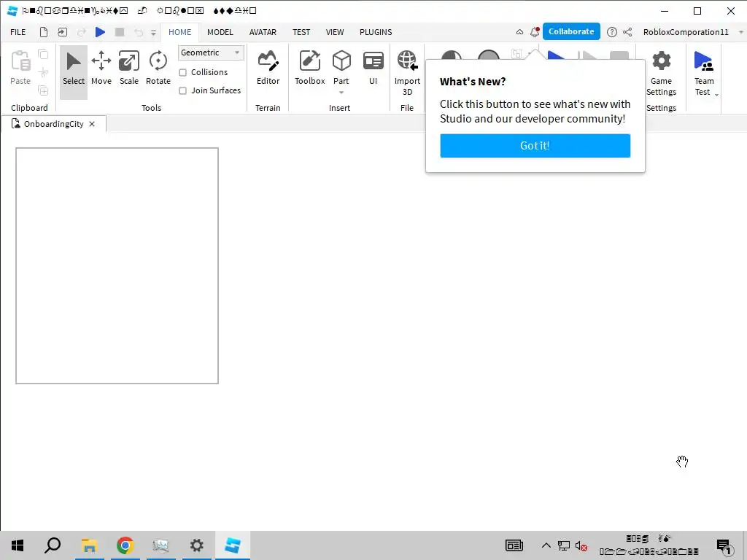The height and width of the screenshot is (560, 747).
Task: Expand the Team Test dropdown arrow
Action: 716,94
